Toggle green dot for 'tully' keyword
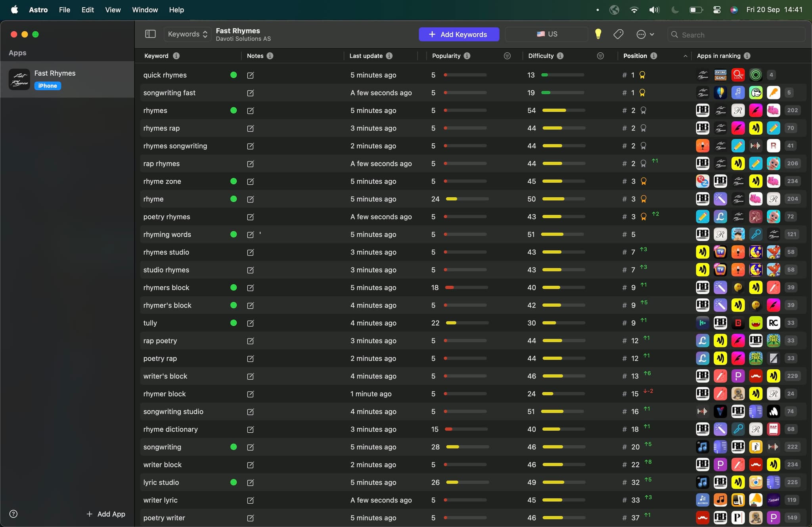The image size is (812, 527). point(234,323)
